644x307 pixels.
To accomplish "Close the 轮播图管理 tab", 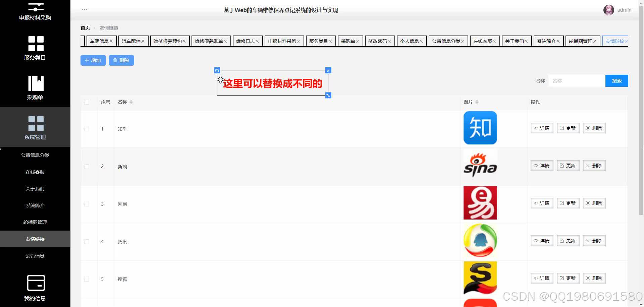I will point(595,41).
